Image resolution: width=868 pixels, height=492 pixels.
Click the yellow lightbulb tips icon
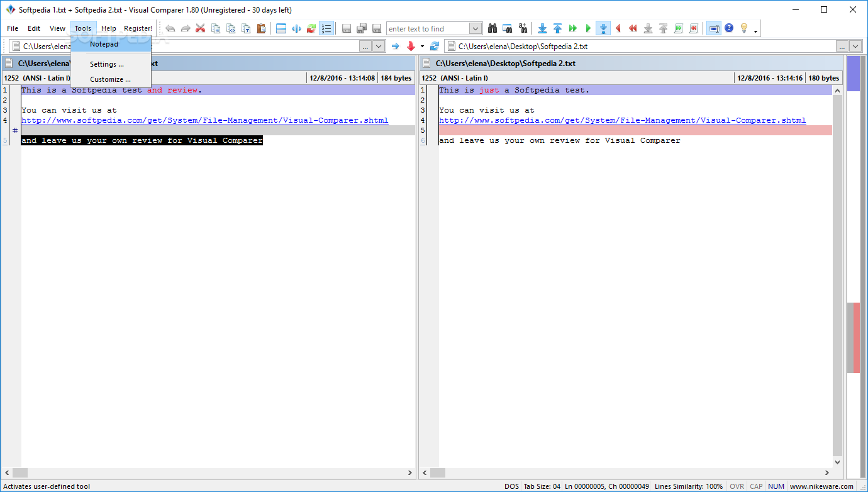(x=744, y=28)
